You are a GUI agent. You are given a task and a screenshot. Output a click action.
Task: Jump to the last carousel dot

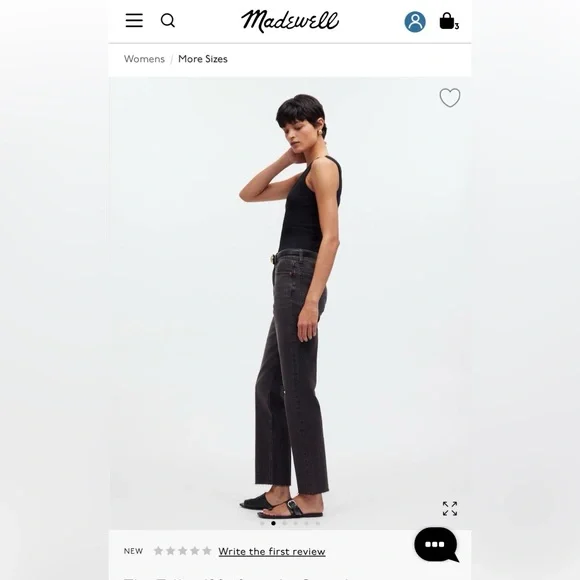pos(318,523)
